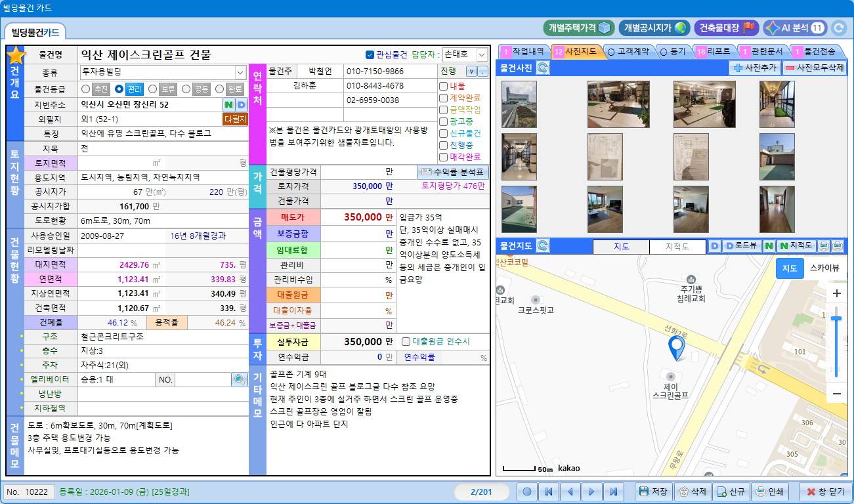Jump to the first record
854x504 pixels.
click(549, 492)
